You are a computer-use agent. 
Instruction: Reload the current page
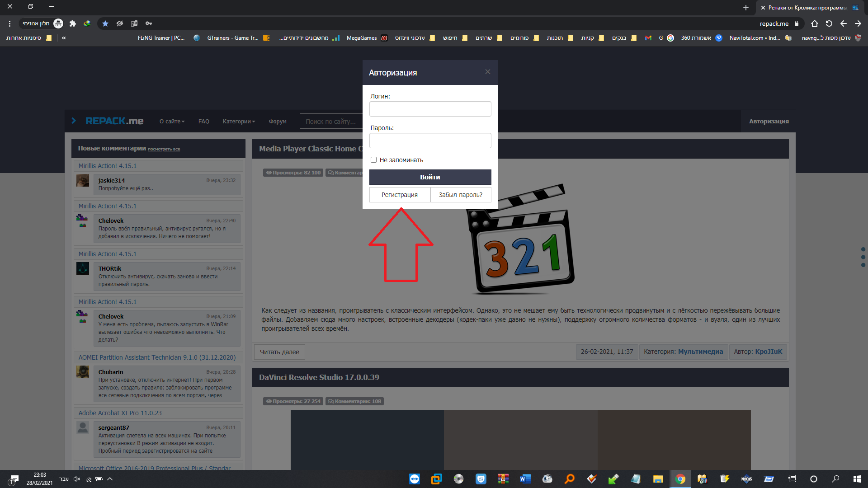[x=829, y=23]
